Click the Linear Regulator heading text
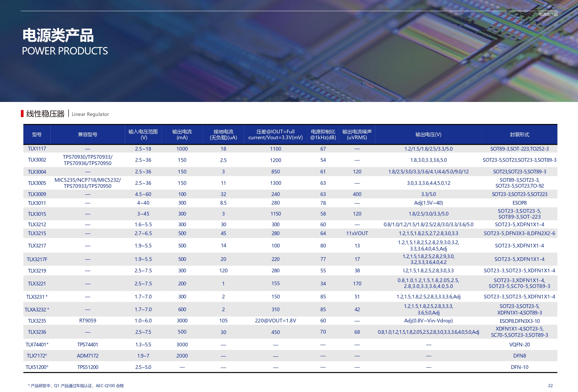 click(x=90, y=114)
